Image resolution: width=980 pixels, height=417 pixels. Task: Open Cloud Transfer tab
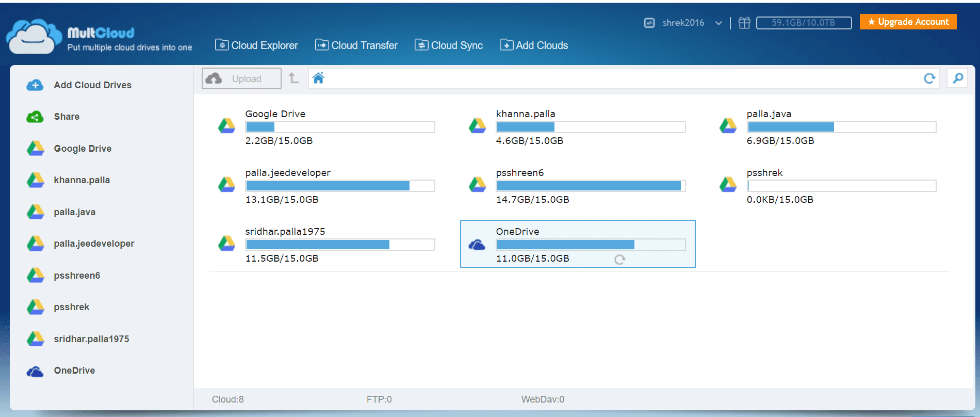point(356,45)
